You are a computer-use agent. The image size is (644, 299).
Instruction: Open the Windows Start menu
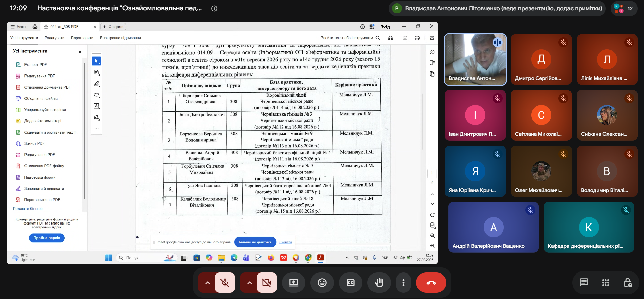(x=109, y=258)
